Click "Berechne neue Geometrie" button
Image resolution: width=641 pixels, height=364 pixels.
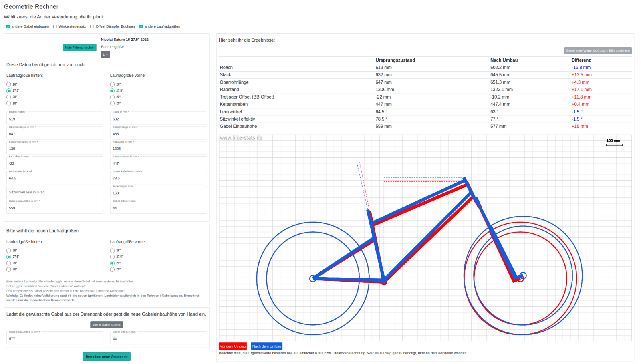pyautogui.click(x=107, y=356)
